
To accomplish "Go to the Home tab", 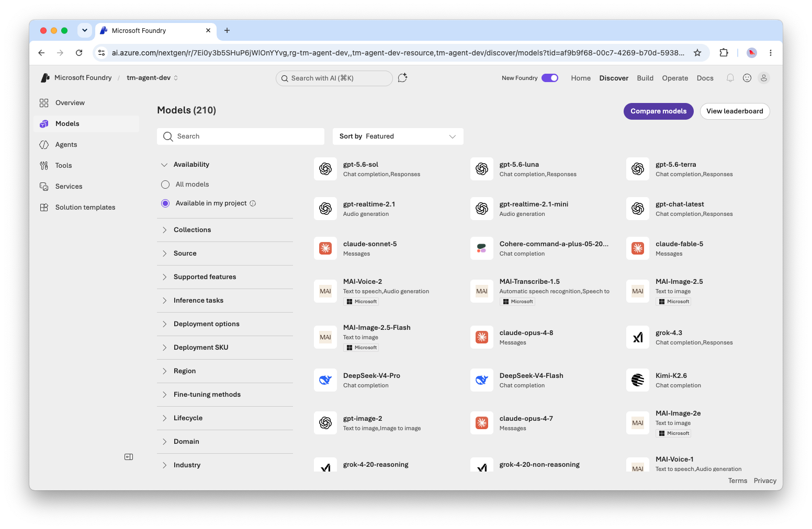I will coord(581,78).
